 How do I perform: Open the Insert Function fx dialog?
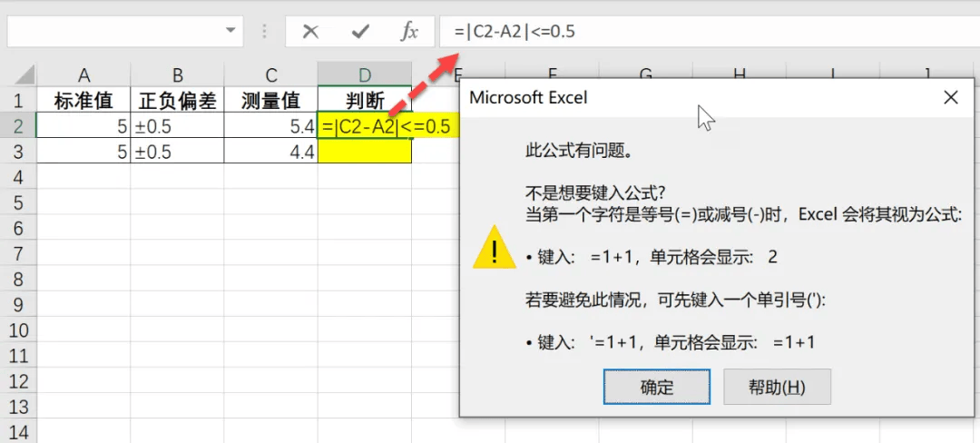[409, 32]
